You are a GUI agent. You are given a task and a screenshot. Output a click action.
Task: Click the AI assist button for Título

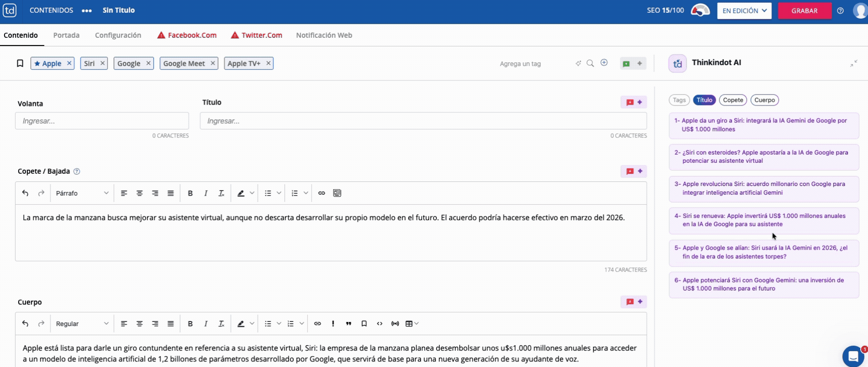click(x=634, y=102)
